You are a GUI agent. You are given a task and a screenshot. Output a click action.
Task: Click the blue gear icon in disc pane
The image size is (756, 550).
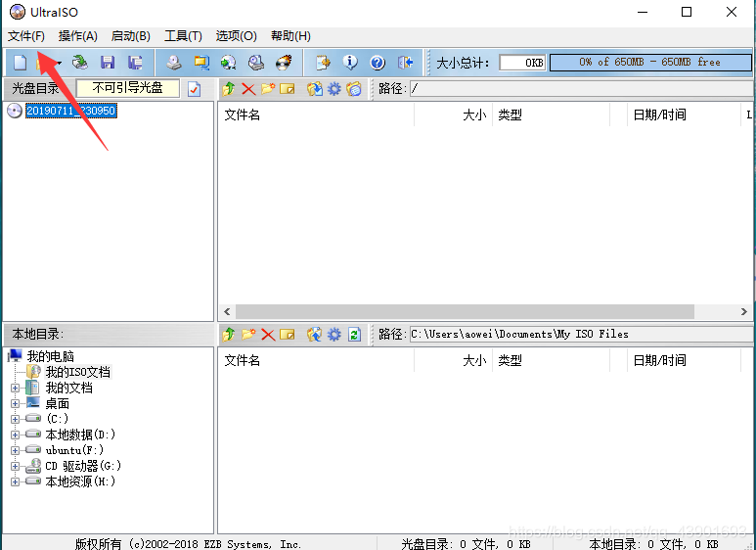coord(334,89)
